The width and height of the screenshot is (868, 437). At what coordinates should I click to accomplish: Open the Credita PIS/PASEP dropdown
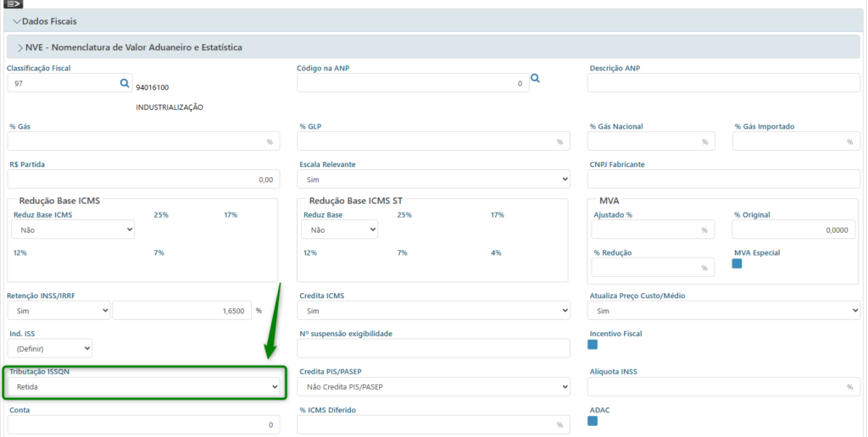[x=433, y=387]
